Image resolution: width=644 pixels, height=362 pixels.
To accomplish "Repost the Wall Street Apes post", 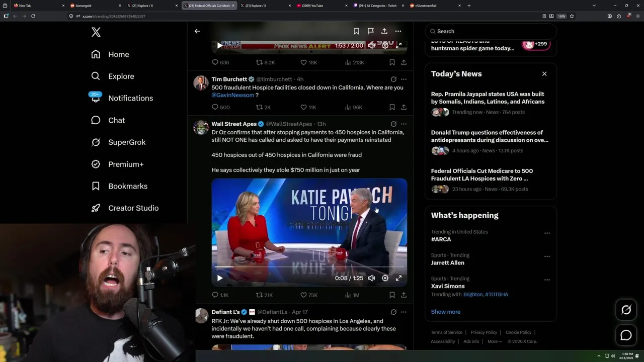I will (x=264, y=295).
